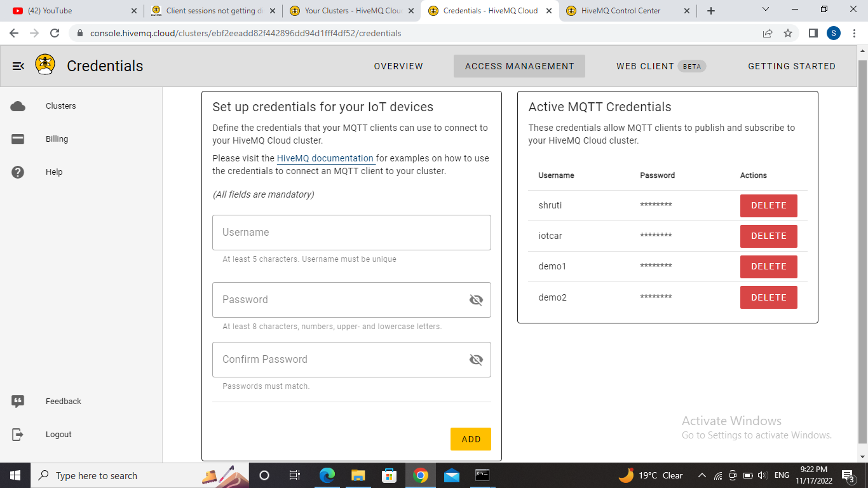Click username shruti in table
This screenshot has width=868, height=488.
(x=550, y=206)
